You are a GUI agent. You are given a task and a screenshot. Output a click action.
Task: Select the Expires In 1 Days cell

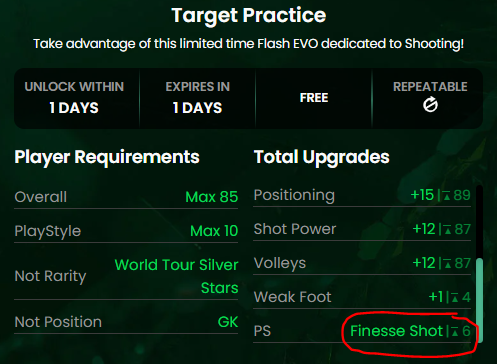[197, 98]
